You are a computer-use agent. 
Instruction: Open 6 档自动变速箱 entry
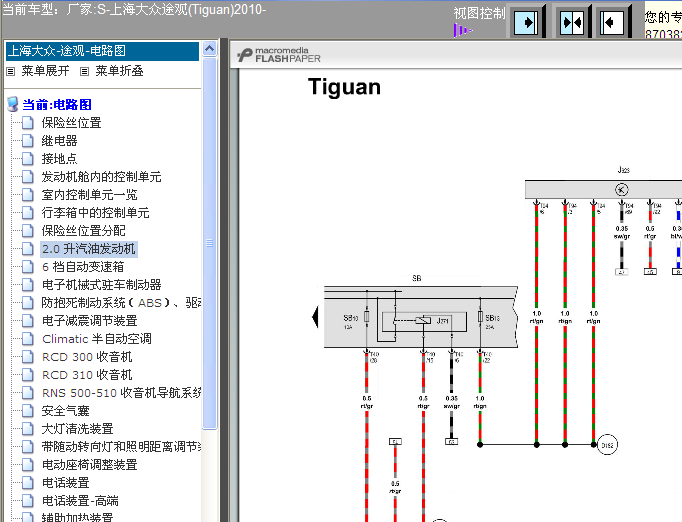(83, 267)
